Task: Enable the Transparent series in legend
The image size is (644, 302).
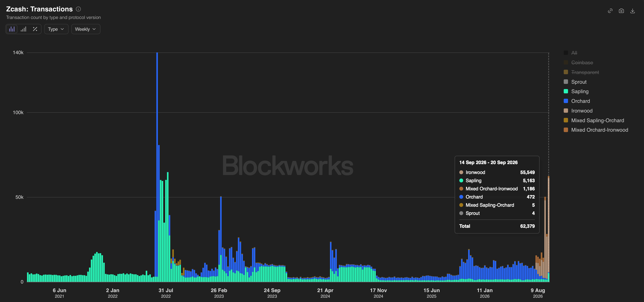Action: 581,72
